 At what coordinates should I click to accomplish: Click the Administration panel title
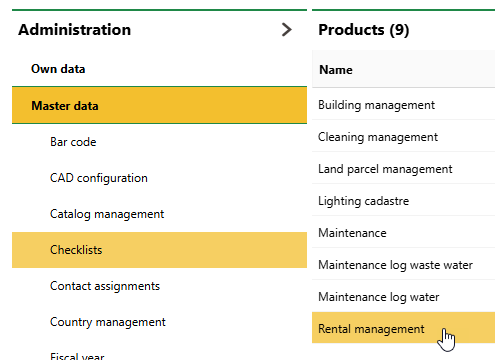(75, 30)
